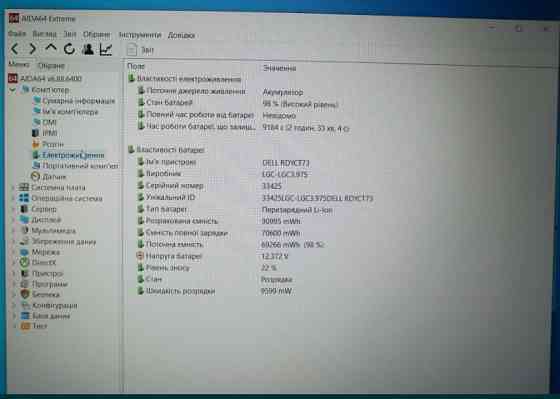Click the Конфігурація icon in tree

[25, 305]
